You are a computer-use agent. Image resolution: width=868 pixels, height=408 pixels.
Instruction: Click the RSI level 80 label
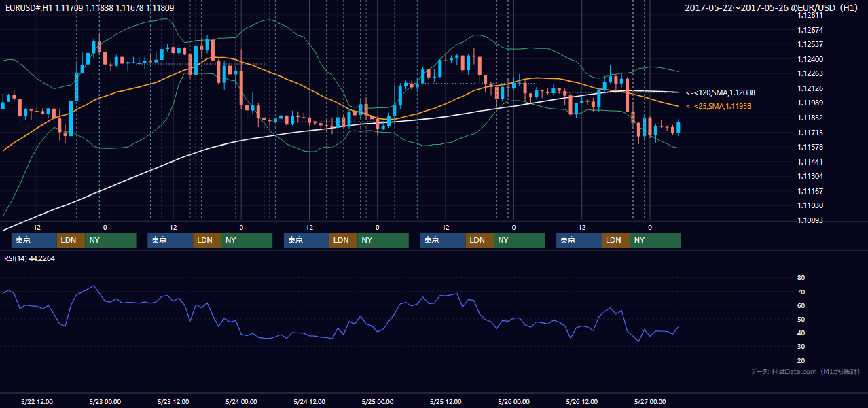[801, 278]
